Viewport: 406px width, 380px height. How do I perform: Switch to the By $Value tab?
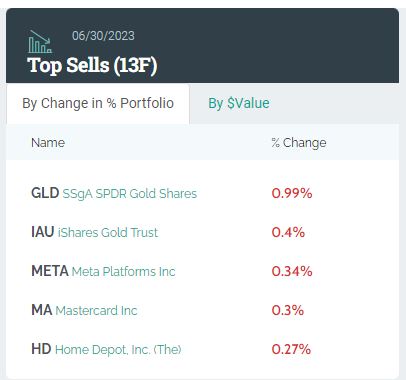tap(239, 103)
